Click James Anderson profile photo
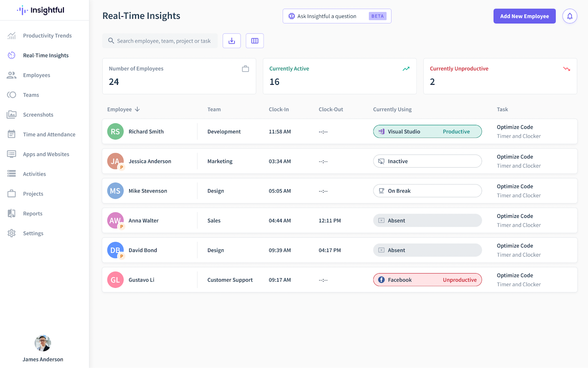This screenshot has height=368, width=588. click(43, 343)
